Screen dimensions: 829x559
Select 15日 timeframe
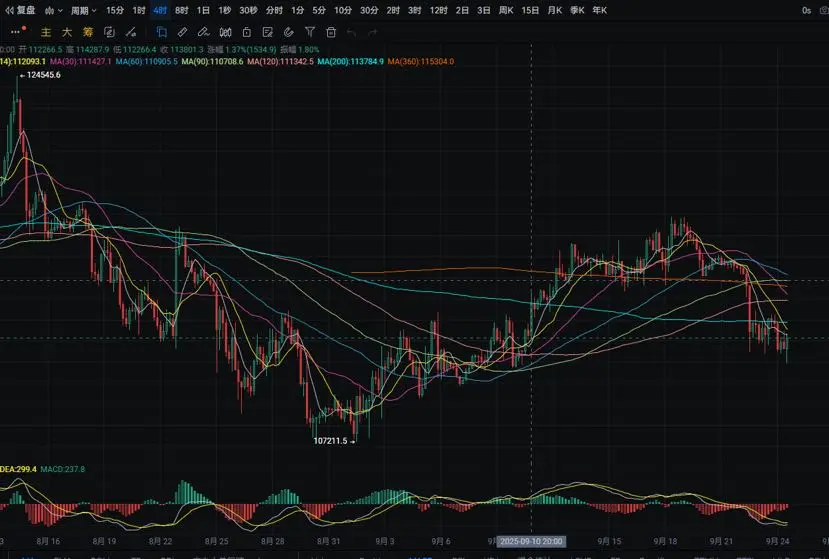(x=530, y=10)
